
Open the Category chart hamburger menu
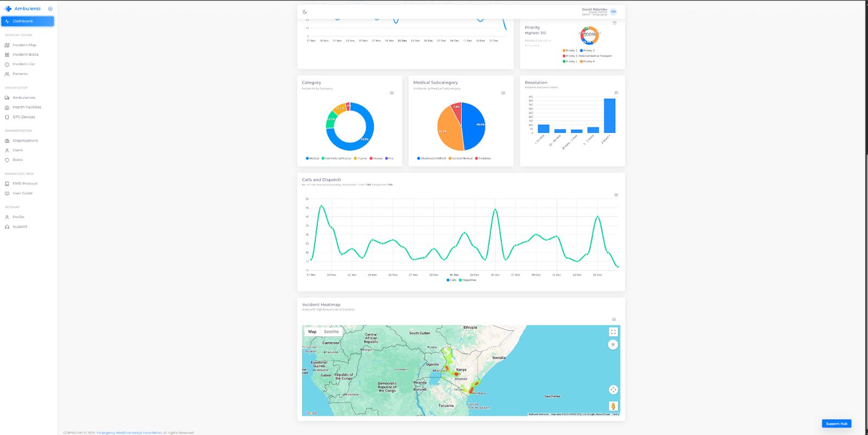click(x=392, y=93)
